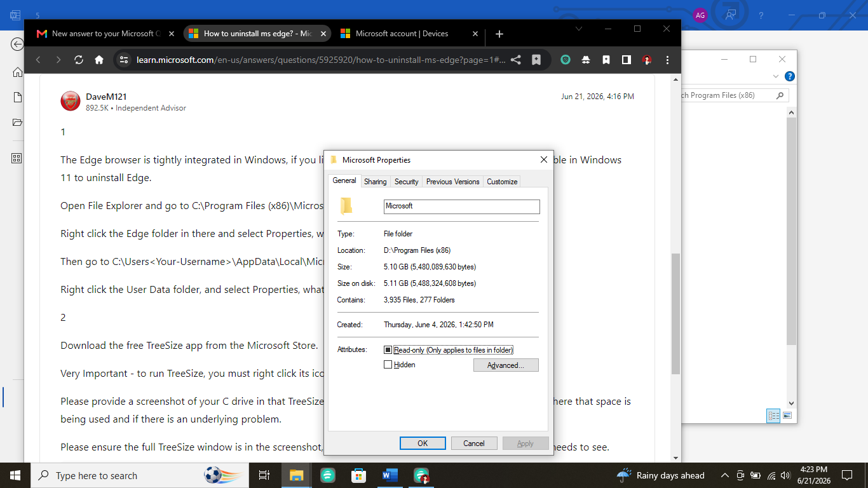Open the teal shield extension
The height and width of the screenshot is (488, 868).
tap(566, 60)
